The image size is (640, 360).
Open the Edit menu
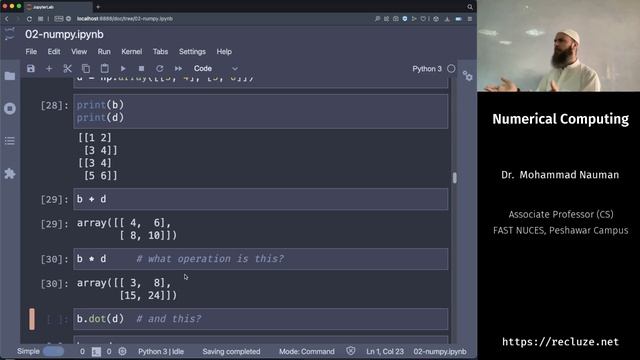(54, 51)
